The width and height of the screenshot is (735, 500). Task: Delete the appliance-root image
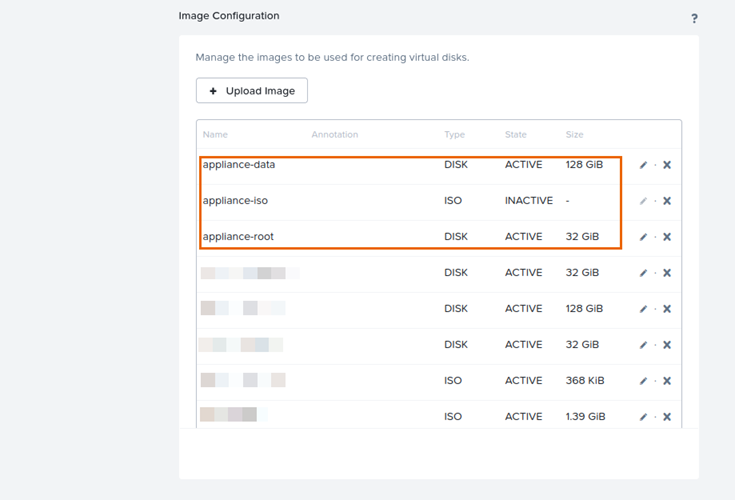pyautogui.click(x=667, y=237)
